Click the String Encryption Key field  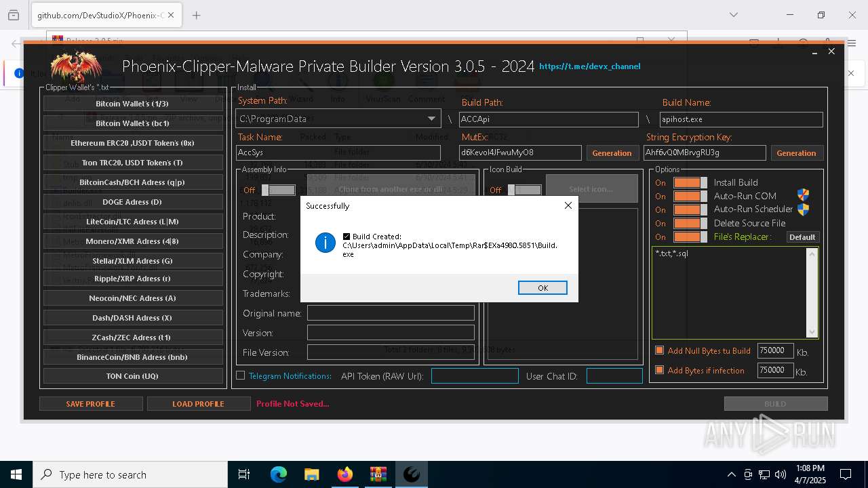click(705, 153)
